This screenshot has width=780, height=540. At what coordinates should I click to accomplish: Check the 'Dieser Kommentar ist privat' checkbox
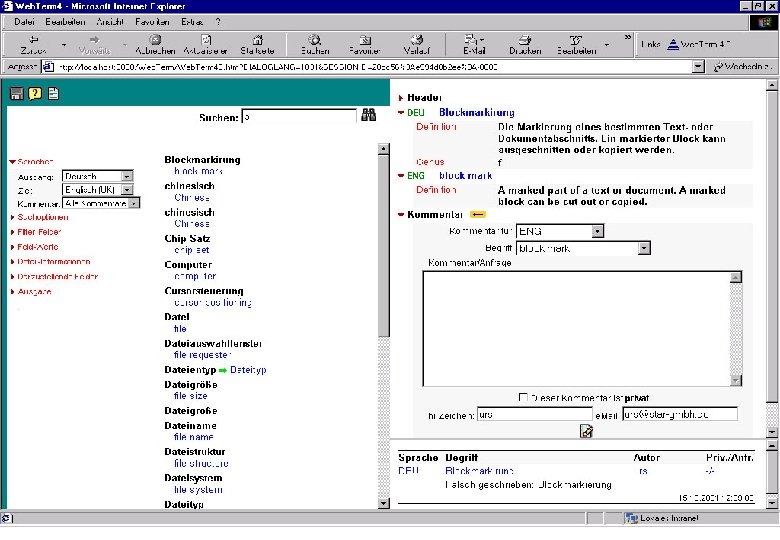click(523, 397)
